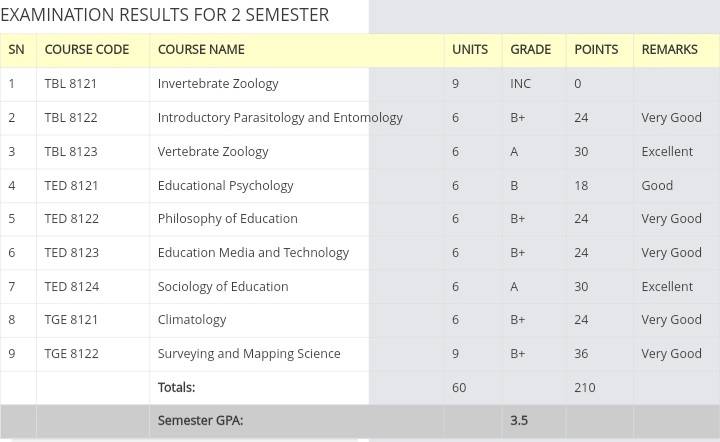Click Invertebrate Zoology course name

[218, 84]
